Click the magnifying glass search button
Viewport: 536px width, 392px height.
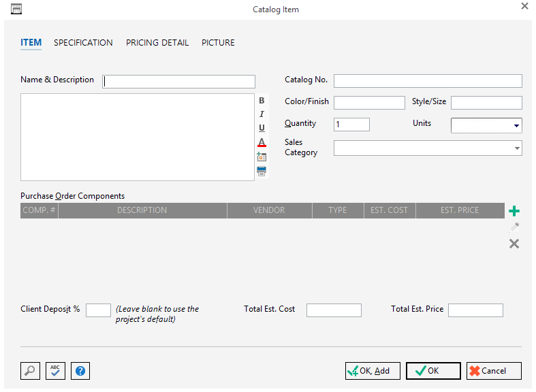30,371
